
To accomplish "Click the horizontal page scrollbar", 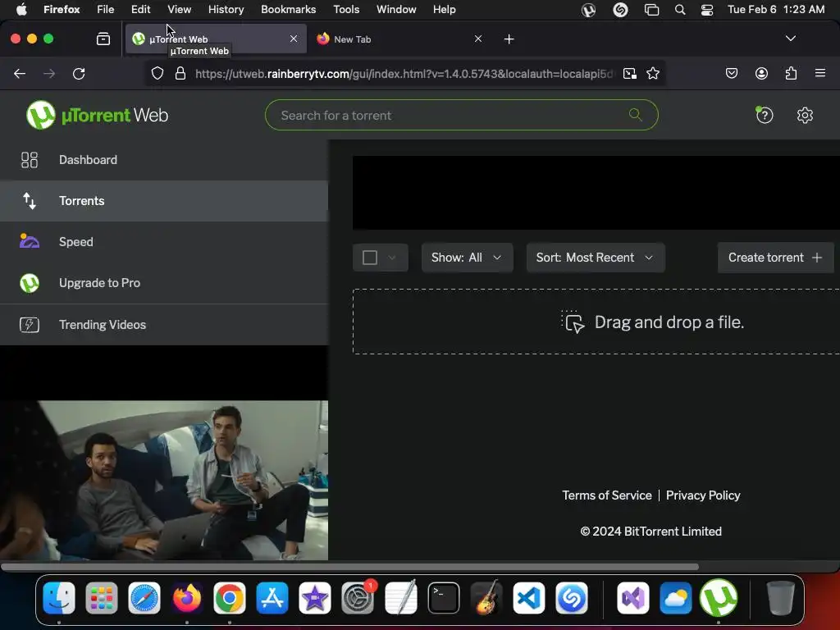I will tap(349, 567).
